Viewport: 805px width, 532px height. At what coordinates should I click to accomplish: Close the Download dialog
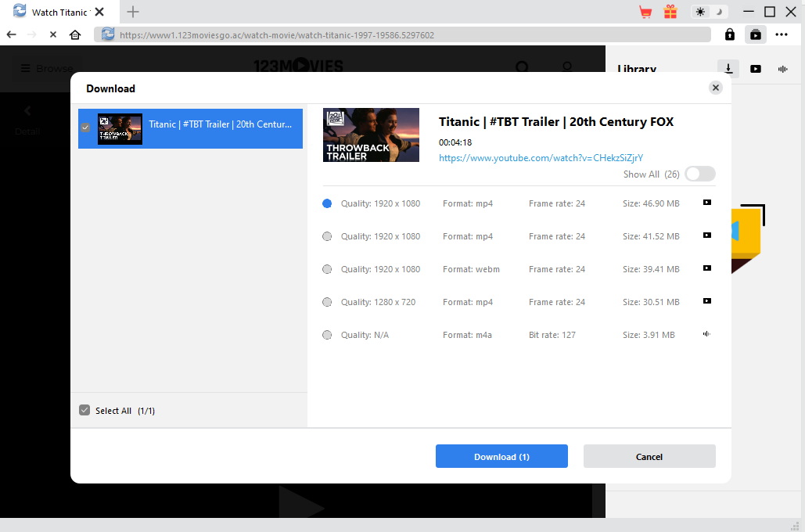click(715, 88)
